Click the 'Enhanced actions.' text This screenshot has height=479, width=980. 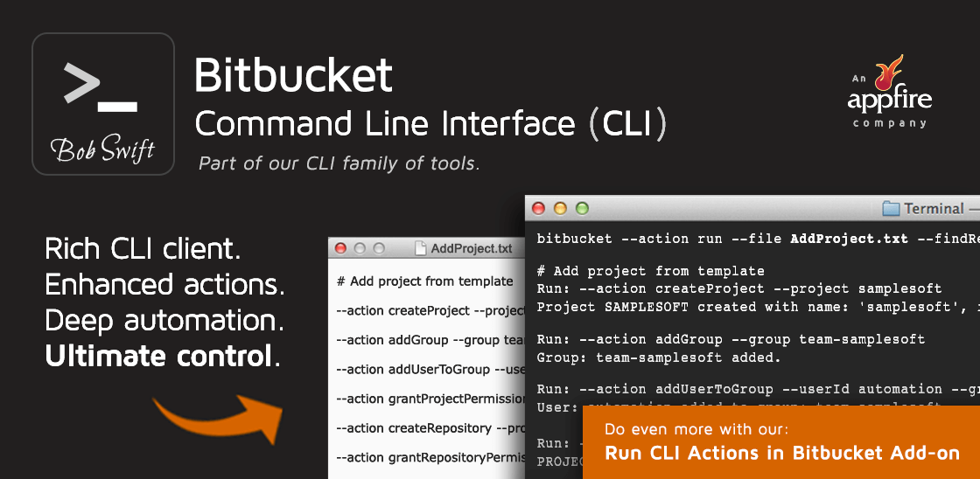point(165,286)
